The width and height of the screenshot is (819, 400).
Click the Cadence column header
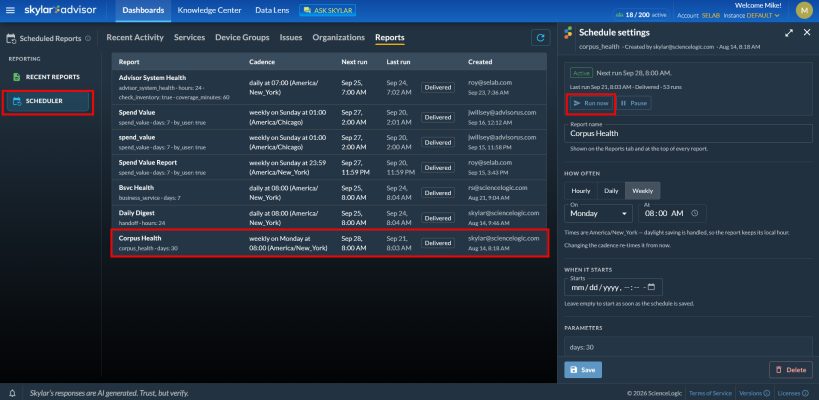tap(262, 62)
